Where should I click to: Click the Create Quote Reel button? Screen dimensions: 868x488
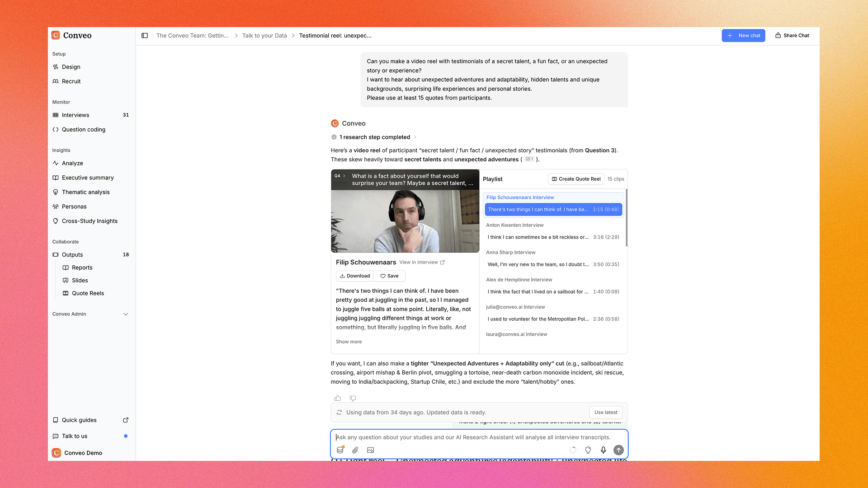click(576, 179)
